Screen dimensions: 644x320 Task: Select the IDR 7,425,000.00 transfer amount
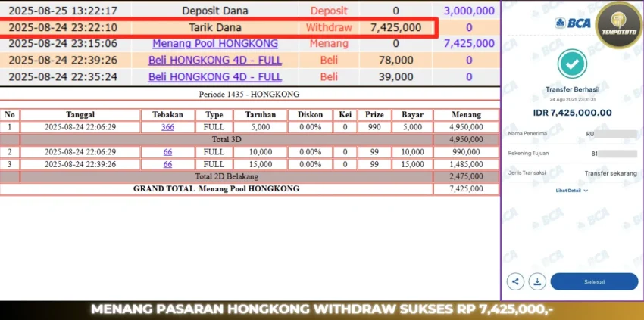click(x=573, y=113)
